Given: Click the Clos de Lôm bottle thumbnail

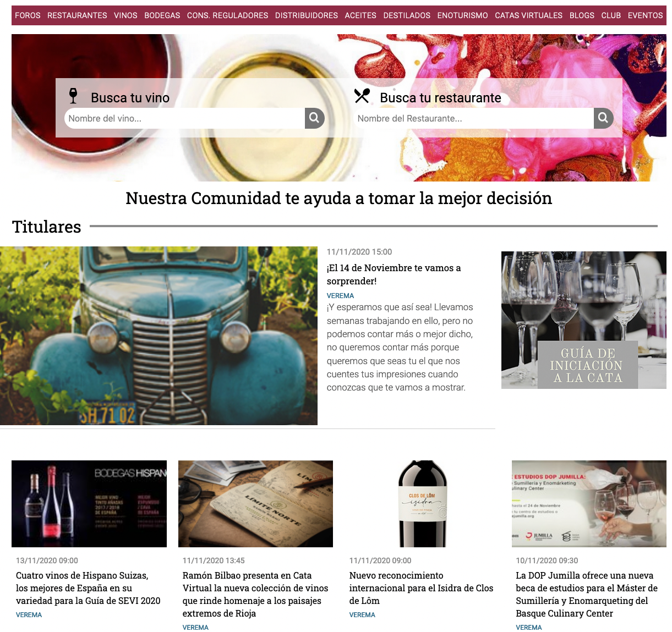Looking at the screenshot, I should [x=422, y=504].
